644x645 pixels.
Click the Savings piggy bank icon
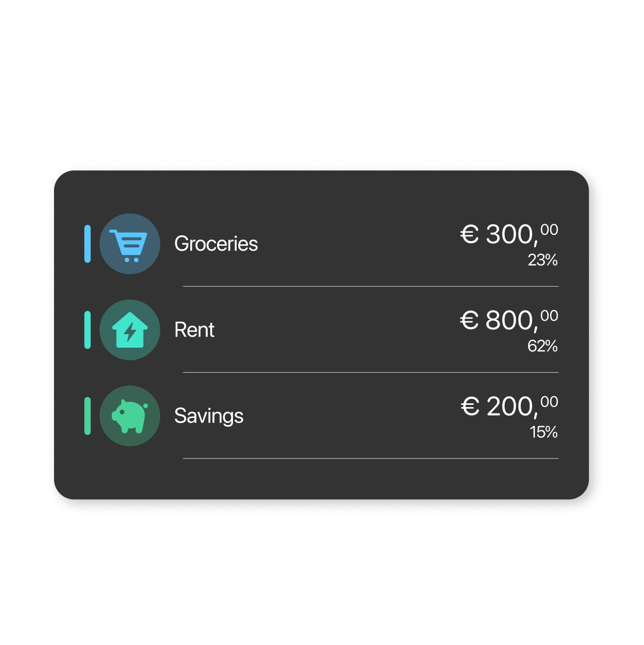[x=130, y=416]
